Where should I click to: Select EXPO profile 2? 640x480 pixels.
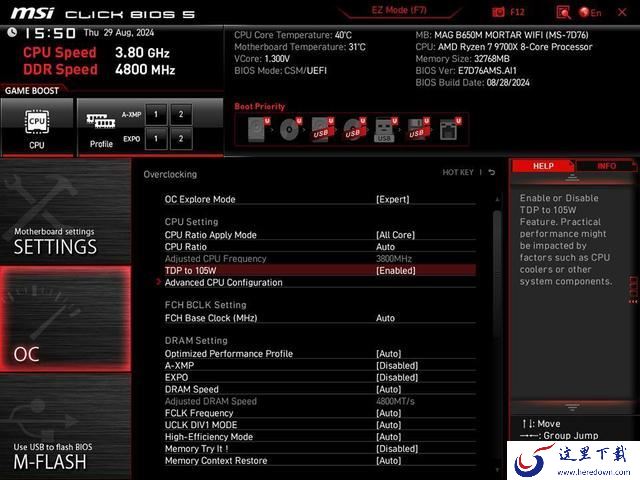[x=181, y=139]
